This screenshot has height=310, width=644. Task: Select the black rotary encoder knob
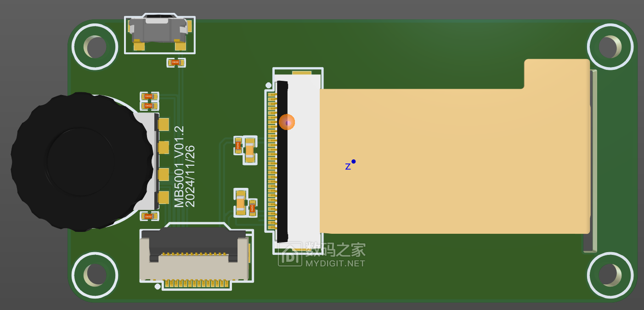pos(81,162)
